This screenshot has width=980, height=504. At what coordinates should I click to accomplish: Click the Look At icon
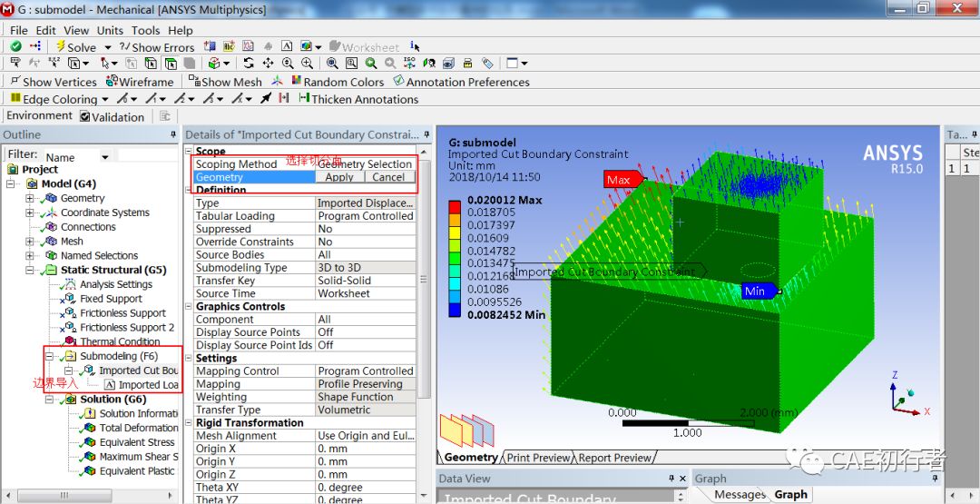[x=428, y=64]
